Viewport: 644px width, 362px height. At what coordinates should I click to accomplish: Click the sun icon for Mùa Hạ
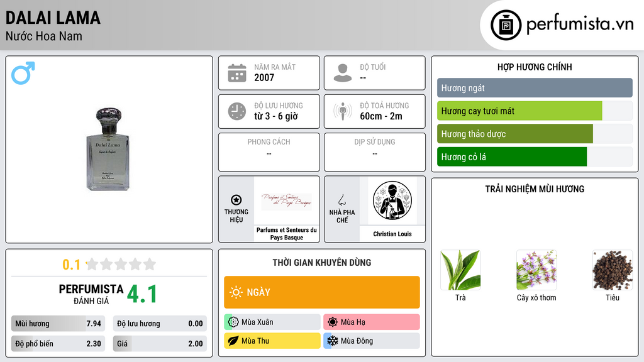tap(333, 322)
